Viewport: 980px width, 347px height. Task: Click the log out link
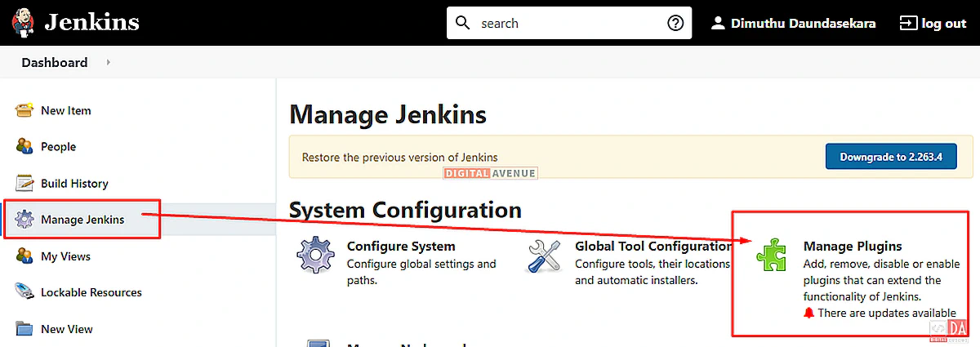point(944,23)
